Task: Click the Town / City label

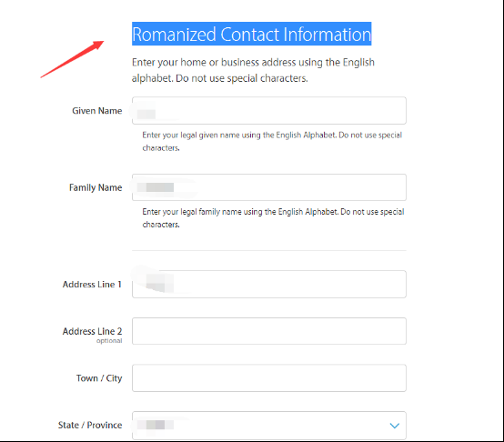Action: pos(99,378)
